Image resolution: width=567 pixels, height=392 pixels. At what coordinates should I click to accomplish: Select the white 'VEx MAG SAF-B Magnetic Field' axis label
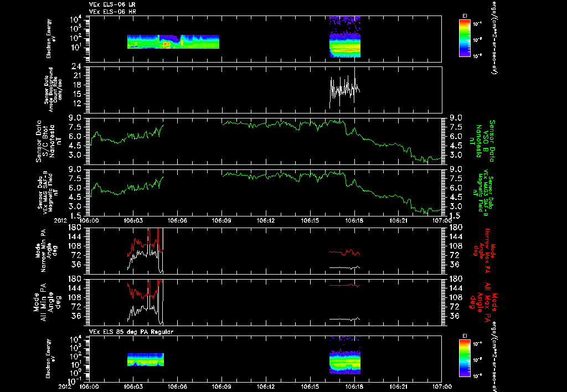(x=48, y=192)
